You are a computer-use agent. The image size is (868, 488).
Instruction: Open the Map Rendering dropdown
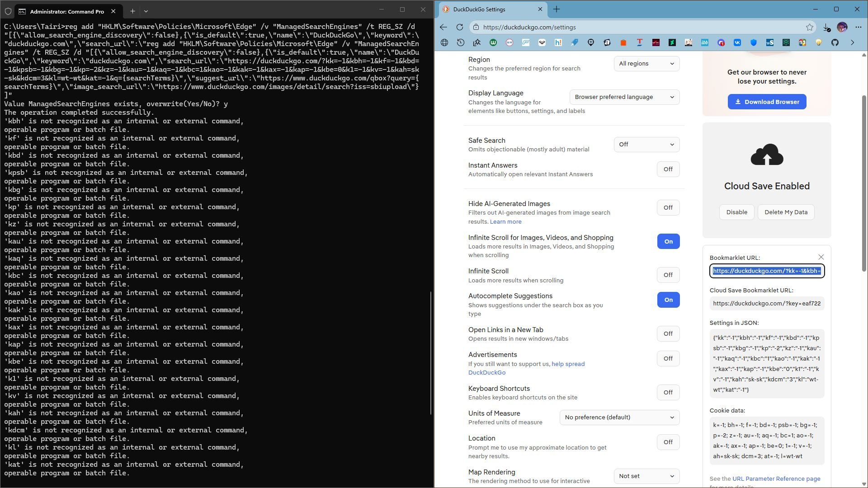pos(646,476)
